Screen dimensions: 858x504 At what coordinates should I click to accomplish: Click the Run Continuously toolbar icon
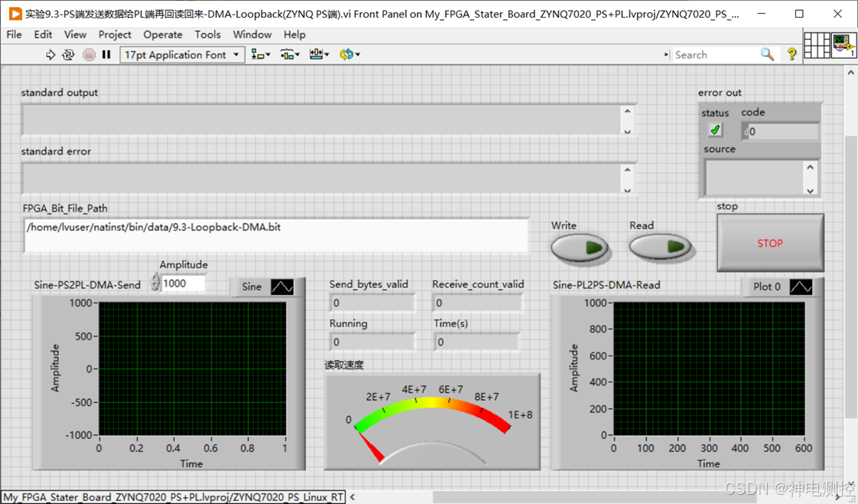pyautogui.click(x=68, y=55)
